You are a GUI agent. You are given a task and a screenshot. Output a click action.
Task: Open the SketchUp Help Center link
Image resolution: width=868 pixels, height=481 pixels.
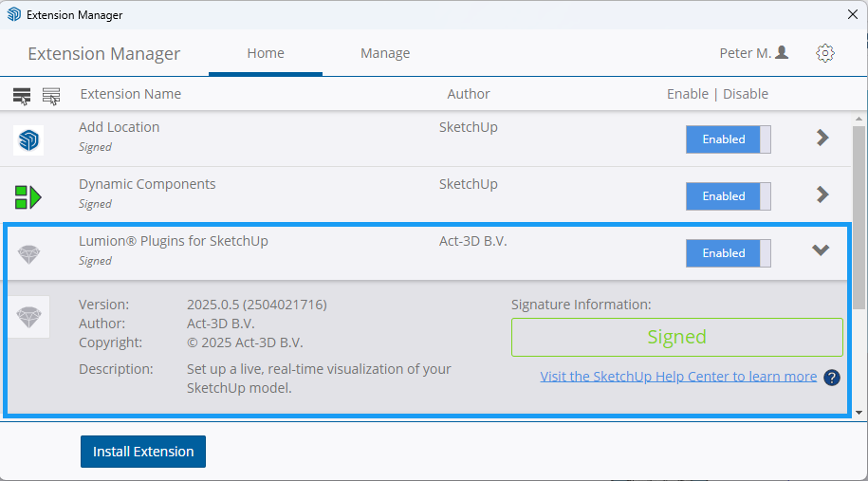[678, 377]
